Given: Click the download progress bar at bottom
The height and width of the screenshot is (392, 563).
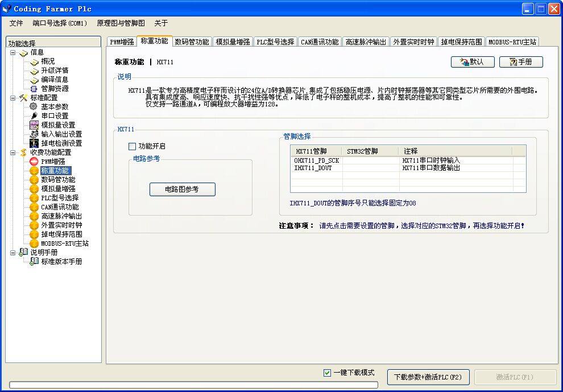Looking at the screenshot, I should [193, 385].
